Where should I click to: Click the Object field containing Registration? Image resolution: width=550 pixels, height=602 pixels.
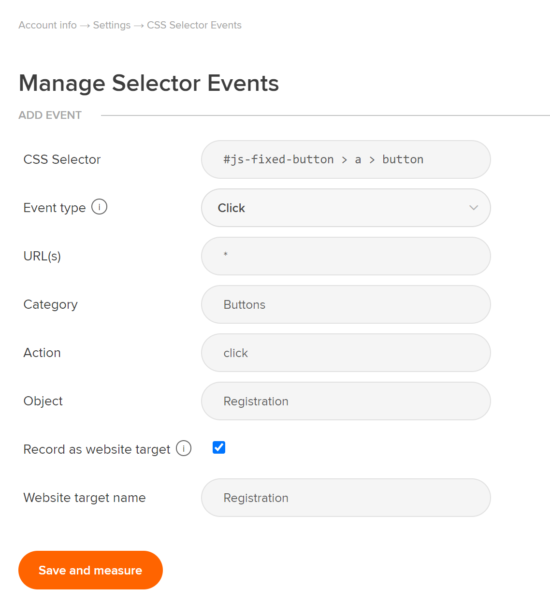pos(346,401)
